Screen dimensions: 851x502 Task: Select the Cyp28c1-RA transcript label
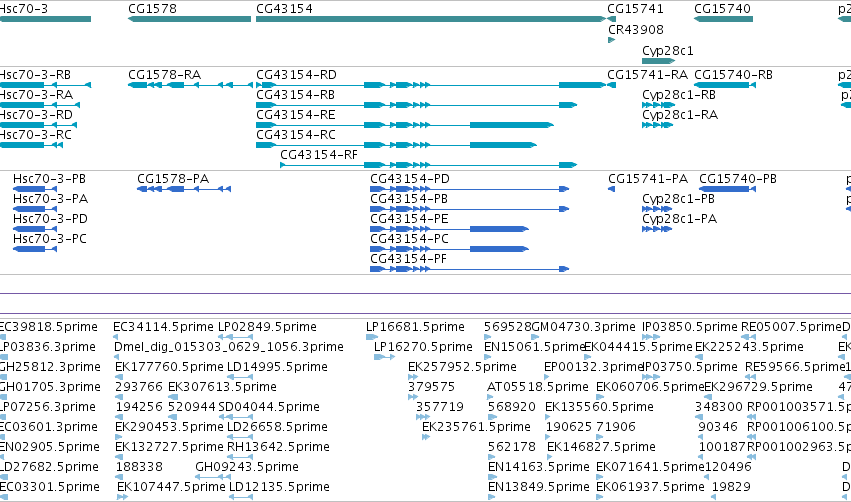coord(680,115)
